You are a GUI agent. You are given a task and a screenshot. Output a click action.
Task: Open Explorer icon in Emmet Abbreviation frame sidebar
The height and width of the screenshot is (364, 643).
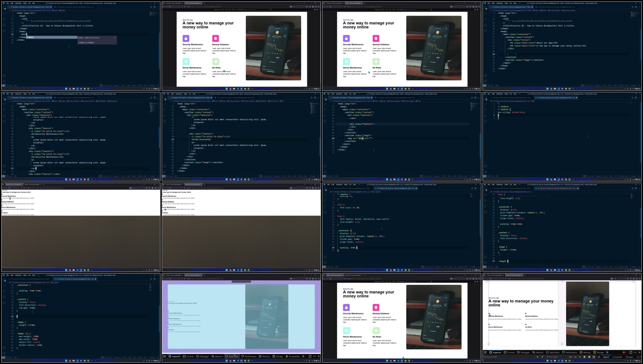click(x=4, y=7)
